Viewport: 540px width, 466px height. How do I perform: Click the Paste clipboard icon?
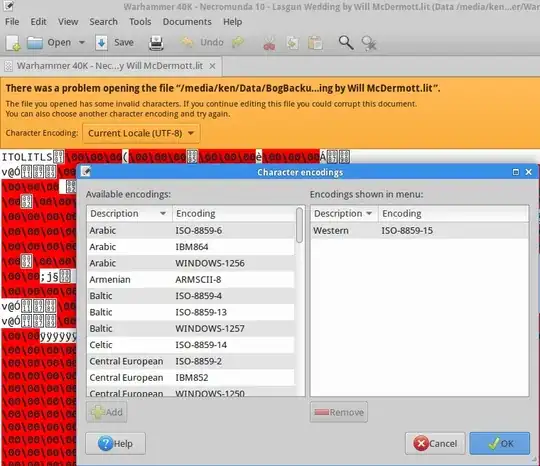click(x=315, y=43)
